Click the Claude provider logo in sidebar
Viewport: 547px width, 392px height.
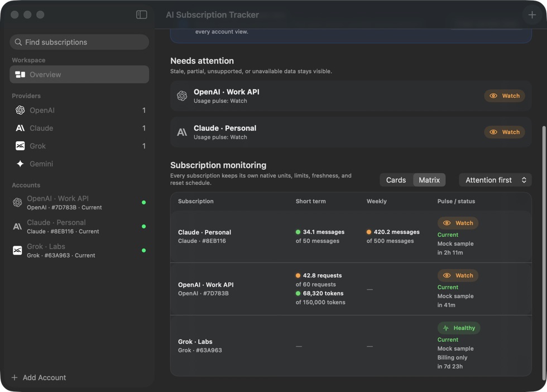(x=20, y=128)
